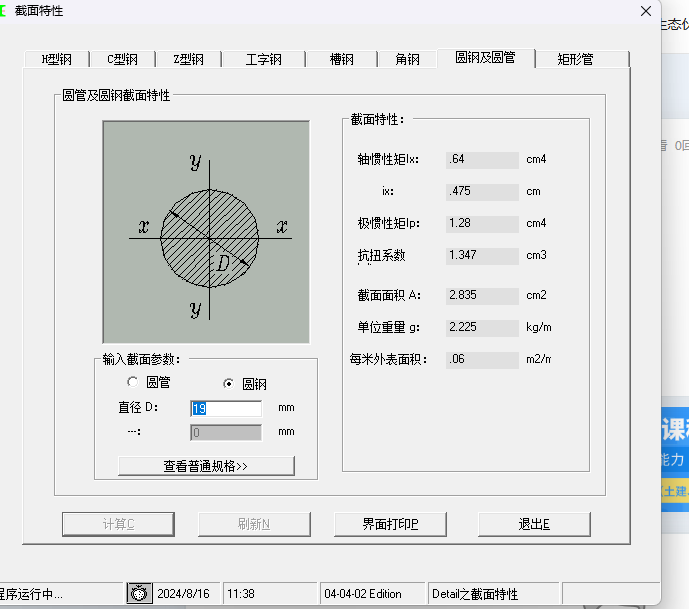Screen dimensions: 689x609
Task: Click the 直径 D input field
Action: coord(226,408)
